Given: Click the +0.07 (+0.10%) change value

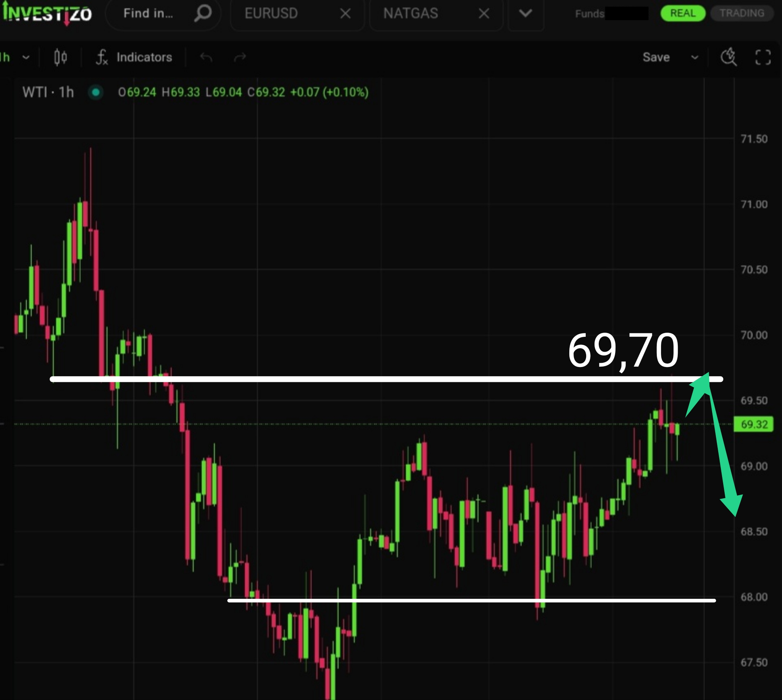Looking at the screenshot, I should tap(329, 92).
